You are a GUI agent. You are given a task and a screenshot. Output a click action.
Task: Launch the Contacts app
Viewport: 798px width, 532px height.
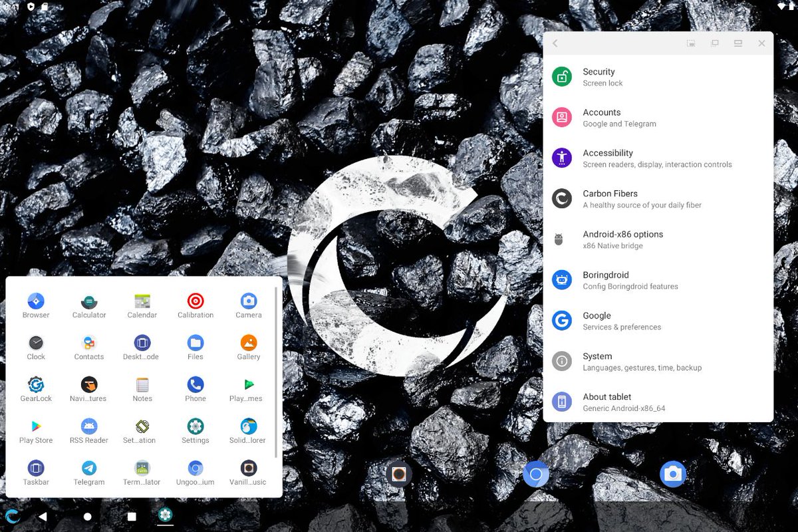pos(89,348)
